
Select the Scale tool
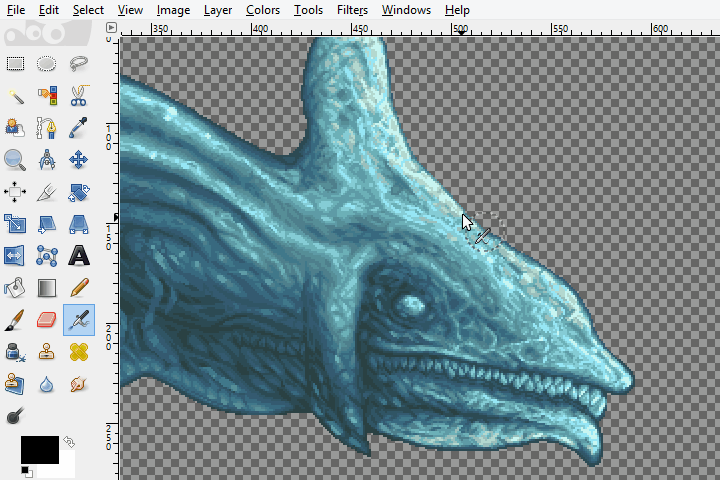(x=15, y=224)
